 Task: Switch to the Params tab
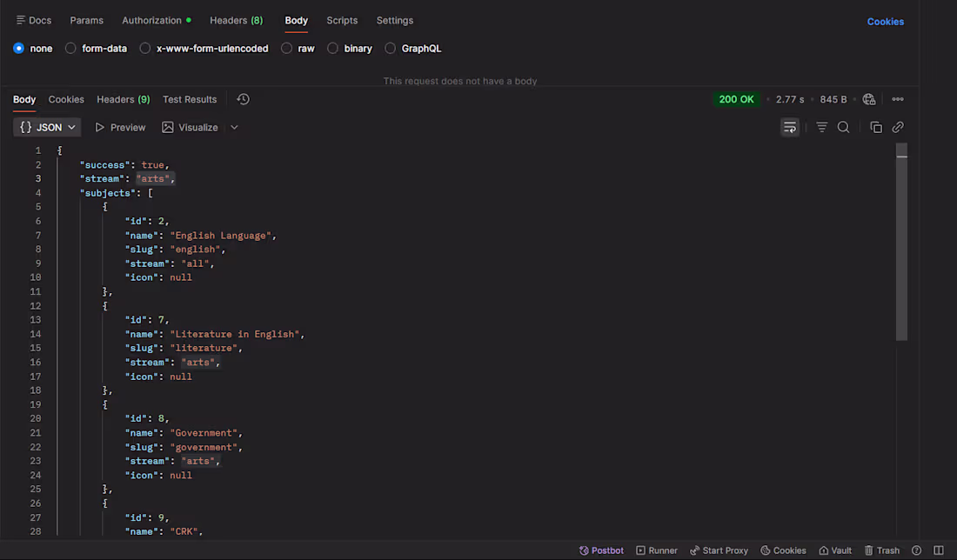87,20
